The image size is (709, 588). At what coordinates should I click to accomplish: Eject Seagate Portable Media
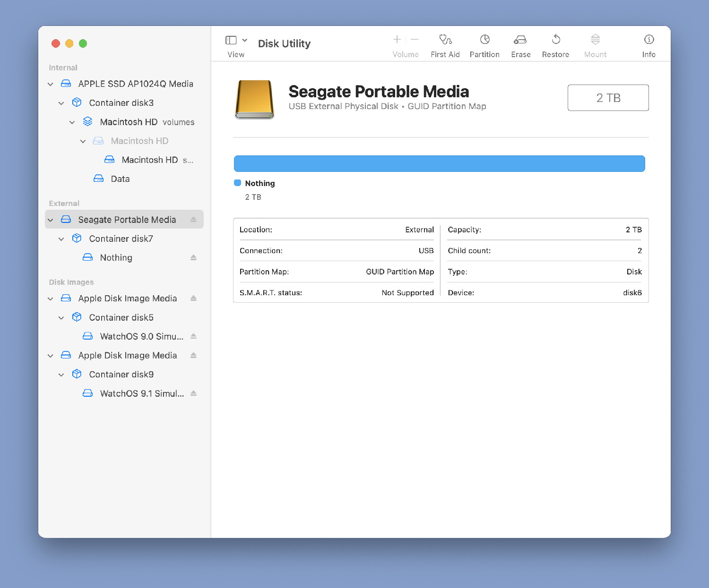coord(193,220)
